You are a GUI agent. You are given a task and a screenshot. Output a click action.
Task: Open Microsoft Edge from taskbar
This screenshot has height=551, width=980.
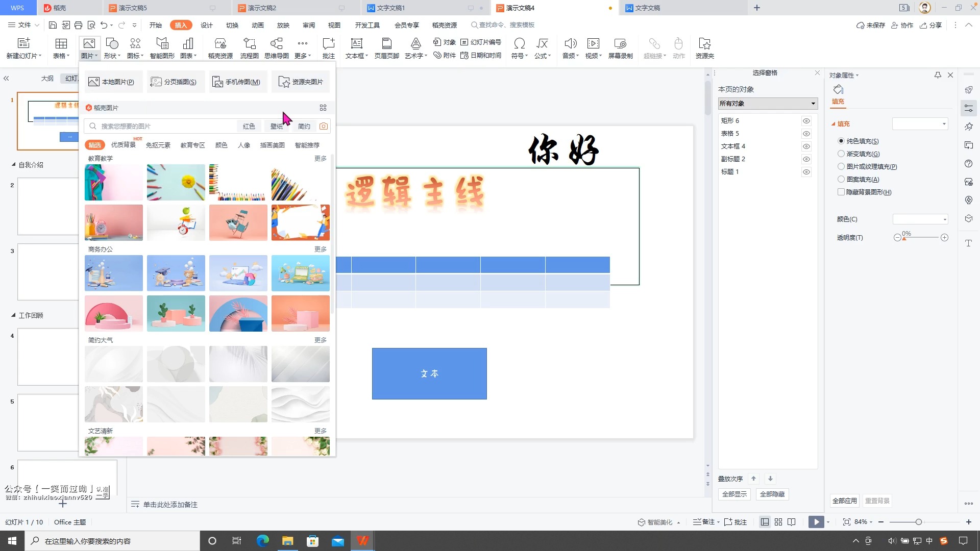[262, 541]
